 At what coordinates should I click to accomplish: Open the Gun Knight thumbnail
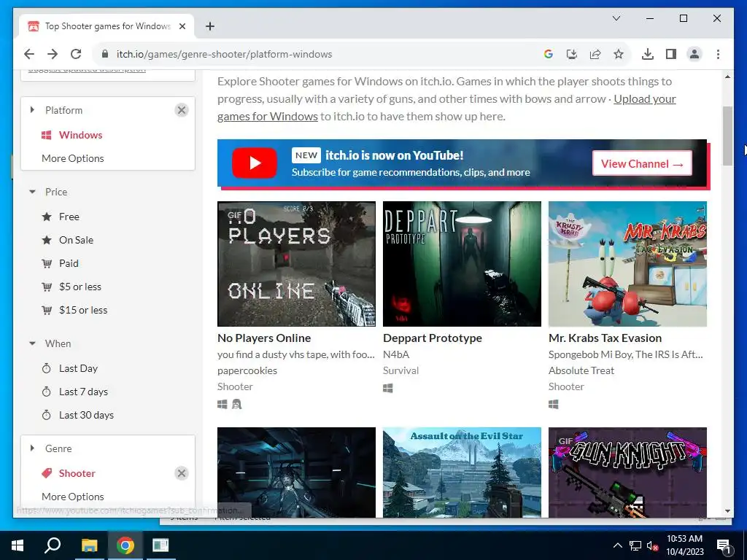[627, 472]
